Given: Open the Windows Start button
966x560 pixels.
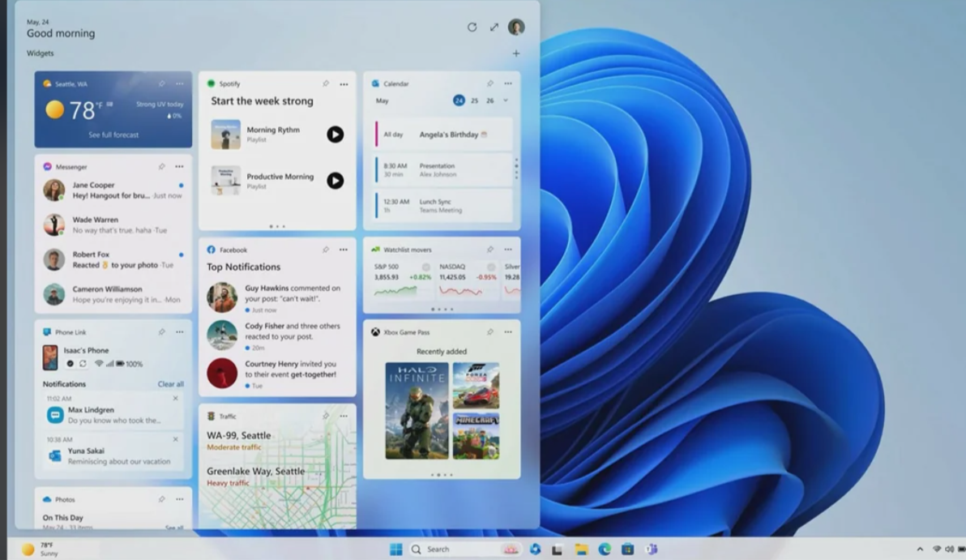Looking at the screenshot, I should [396, 549].
